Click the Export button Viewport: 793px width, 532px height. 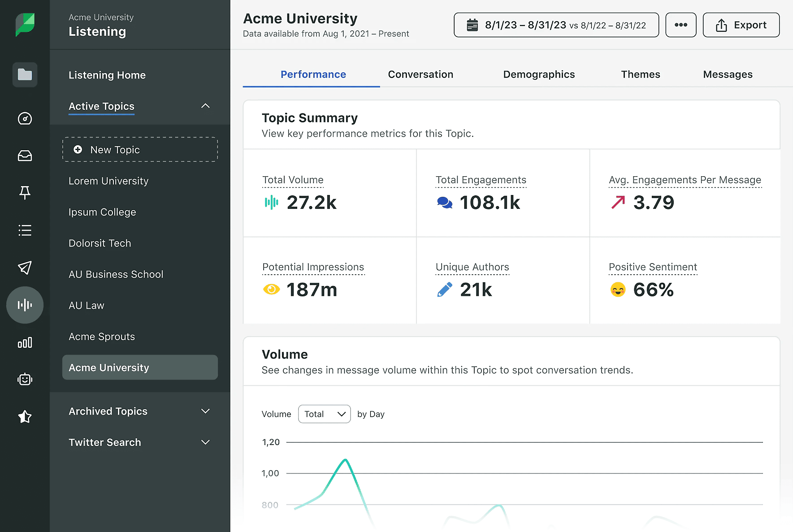coord(741,25)
